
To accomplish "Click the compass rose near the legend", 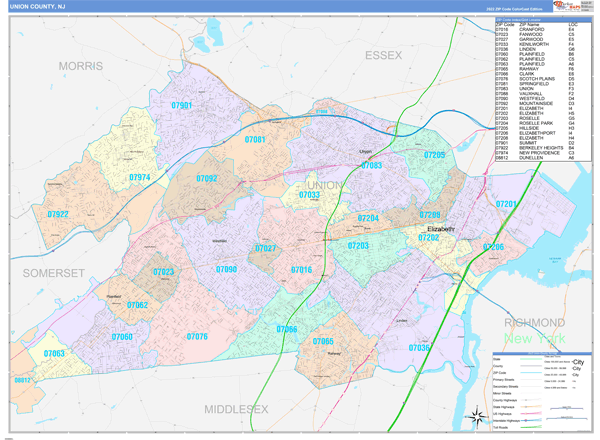I will (x=479, y=416).
